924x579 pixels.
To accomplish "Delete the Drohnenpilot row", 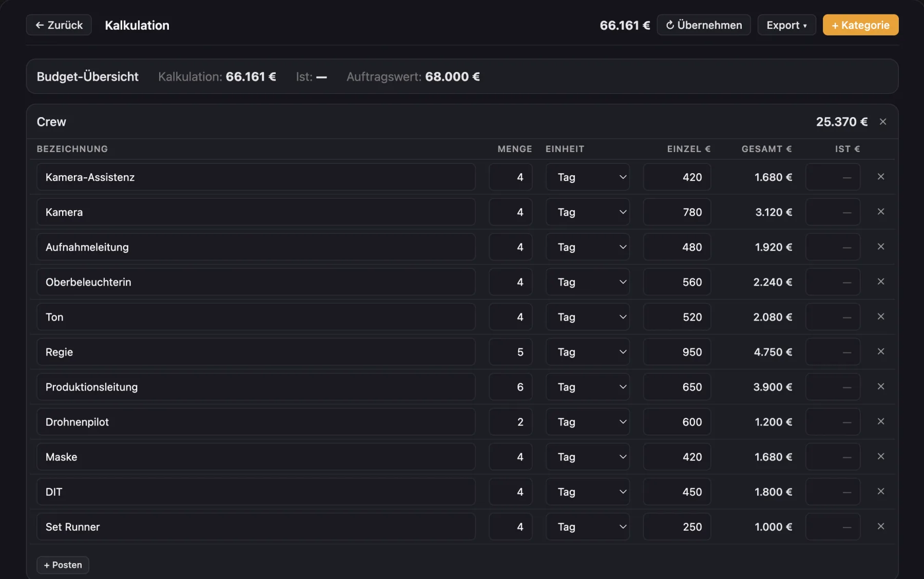I will (x=880, y=421).
